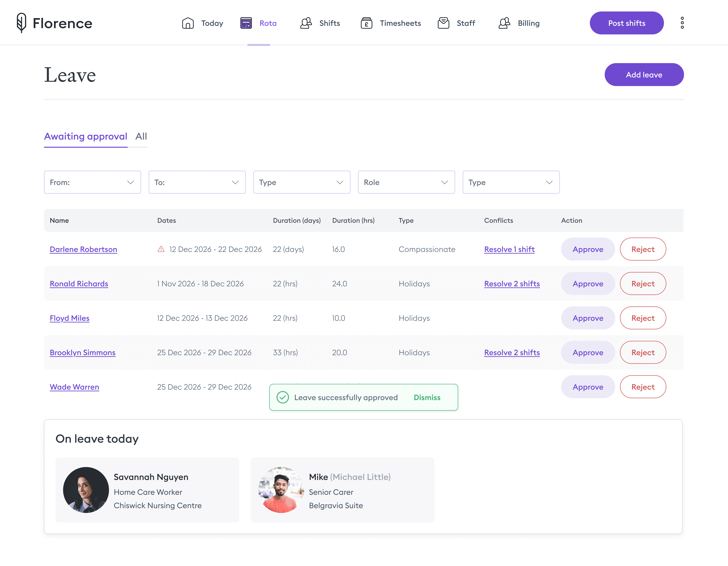Click the Staff icon in navigation
Image resolution: width=728 pixels, height=566 pixels.
click(443, 23)
